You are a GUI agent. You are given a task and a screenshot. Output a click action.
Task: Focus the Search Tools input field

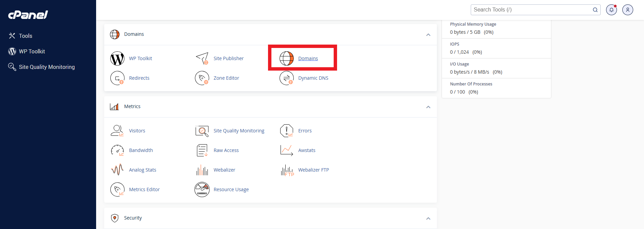531,10
